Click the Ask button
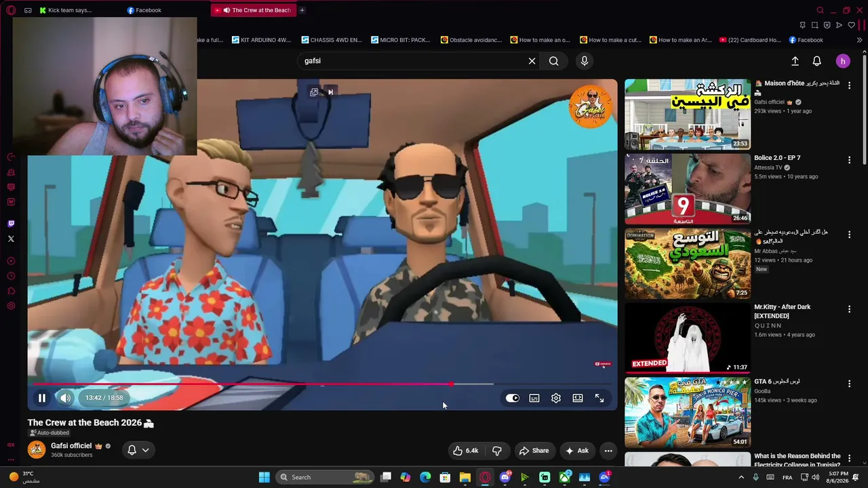The height and width of the screenshot is (488, 868). point(576,451)
